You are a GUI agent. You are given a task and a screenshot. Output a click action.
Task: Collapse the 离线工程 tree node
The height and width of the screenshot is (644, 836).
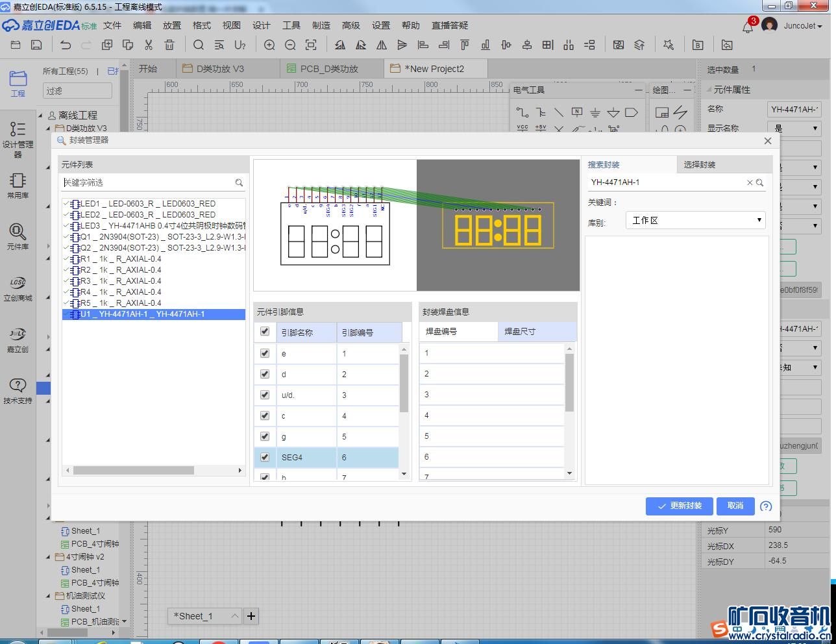(x=40, y=116)
